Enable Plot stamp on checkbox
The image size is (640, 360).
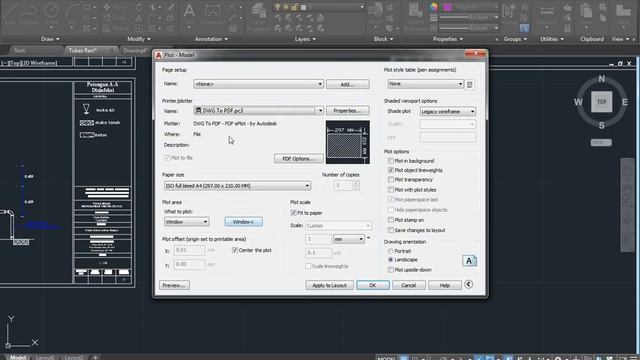pos(391,220)
